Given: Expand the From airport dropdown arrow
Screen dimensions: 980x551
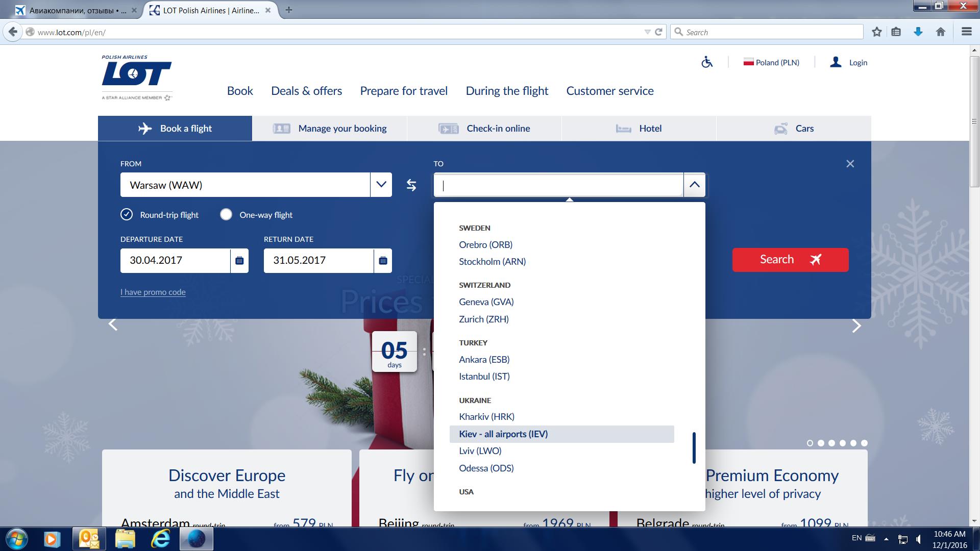Looking at the screenshot, I should point(381,185).
